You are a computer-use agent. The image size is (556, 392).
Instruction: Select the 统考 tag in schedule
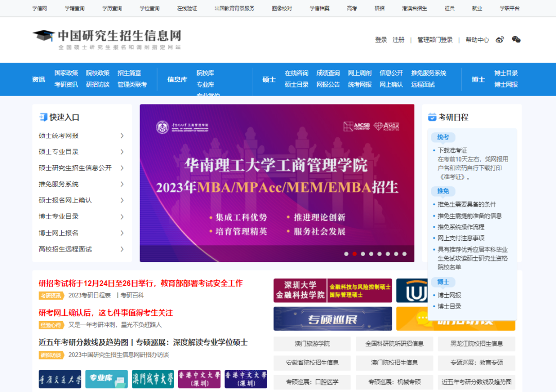tap(443, 137)
